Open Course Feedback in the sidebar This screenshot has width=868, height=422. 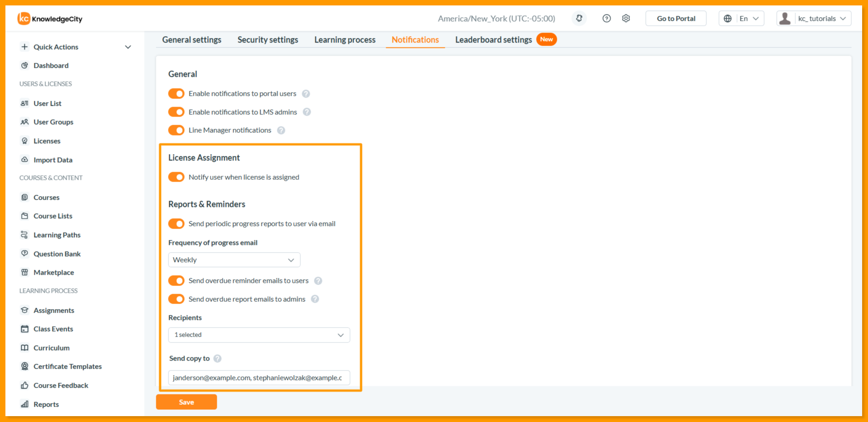point(61,385)
